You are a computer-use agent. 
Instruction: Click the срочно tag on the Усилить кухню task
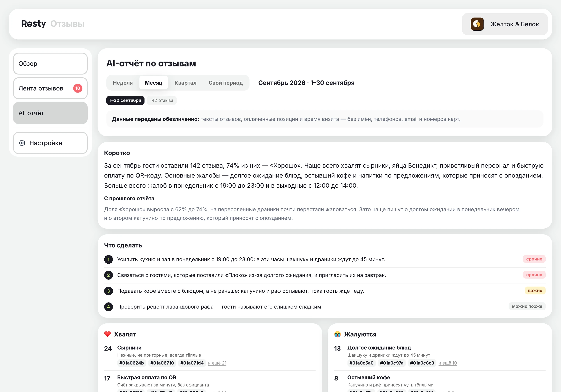(x=534, y=259)
